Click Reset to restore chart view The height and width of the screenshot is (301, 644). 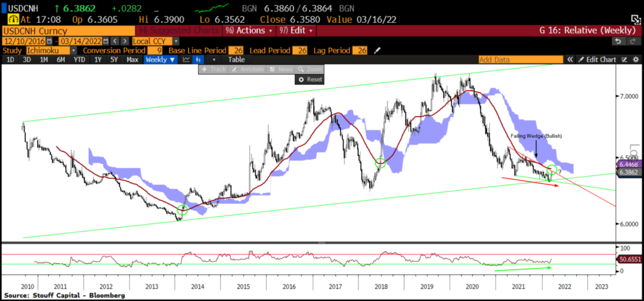coord(309,79)
